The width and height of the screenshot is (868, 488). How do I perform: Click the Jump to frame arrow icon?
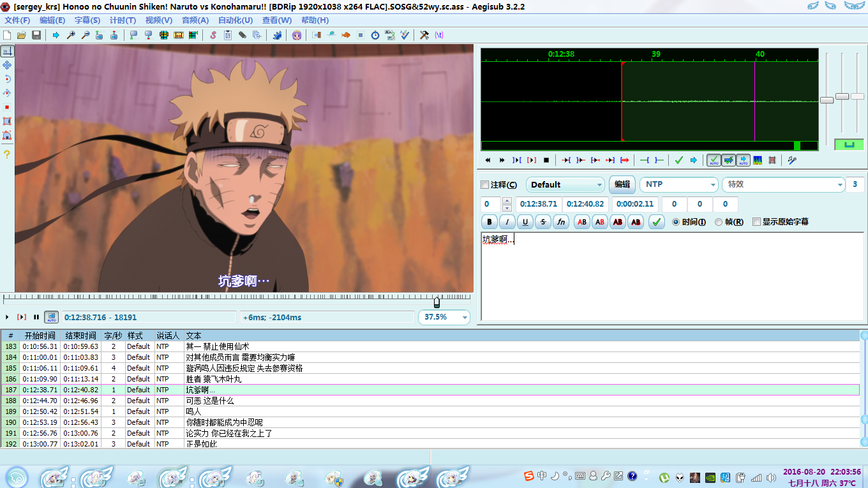click(56, 35)
